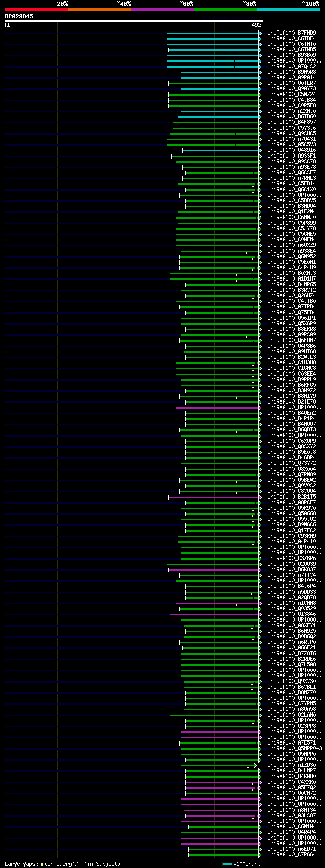This screenshot has width=325, height=868.
Task: Select the UniRef100_C4JB84 label
Action: point(291,100)
